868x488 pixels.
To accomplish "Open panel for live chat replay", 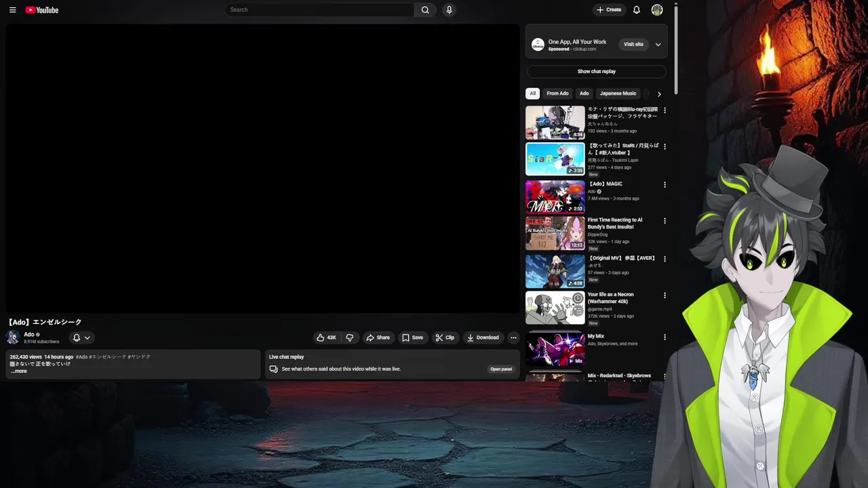I will (x=501, y=369).
